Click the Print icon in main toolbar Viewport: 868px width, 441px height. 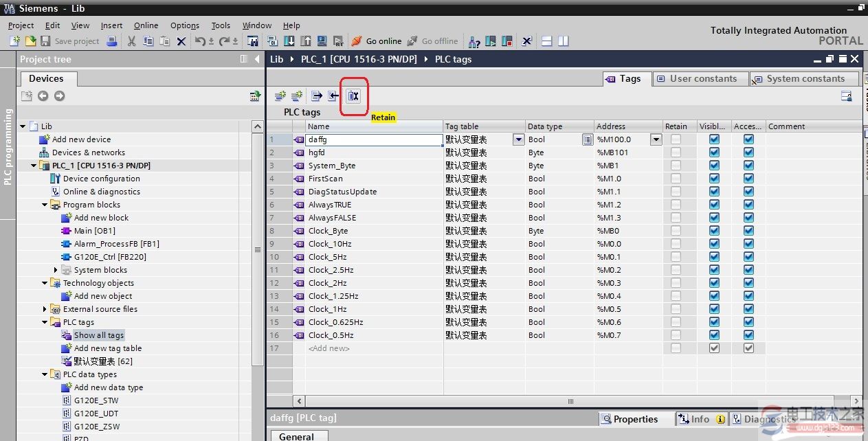pyautogui.click(x=111, y=41)
